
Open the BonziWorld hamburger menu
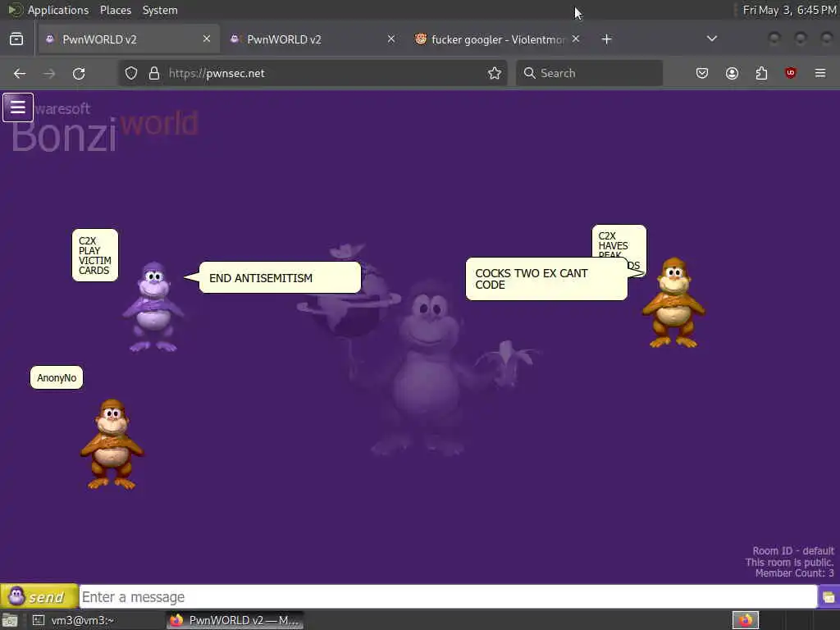[18, 107]
